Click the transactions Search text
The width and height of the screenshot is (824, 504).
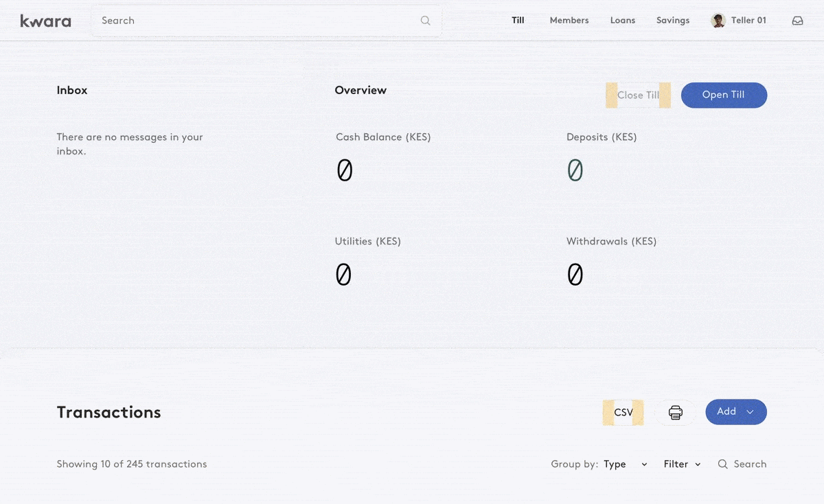pos(750,464)
